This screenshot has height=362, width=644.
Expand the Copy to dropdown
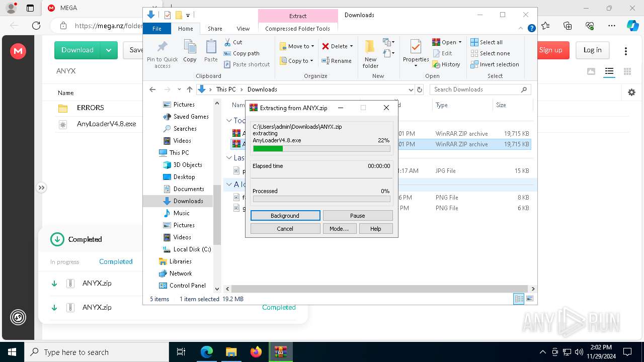312,61
